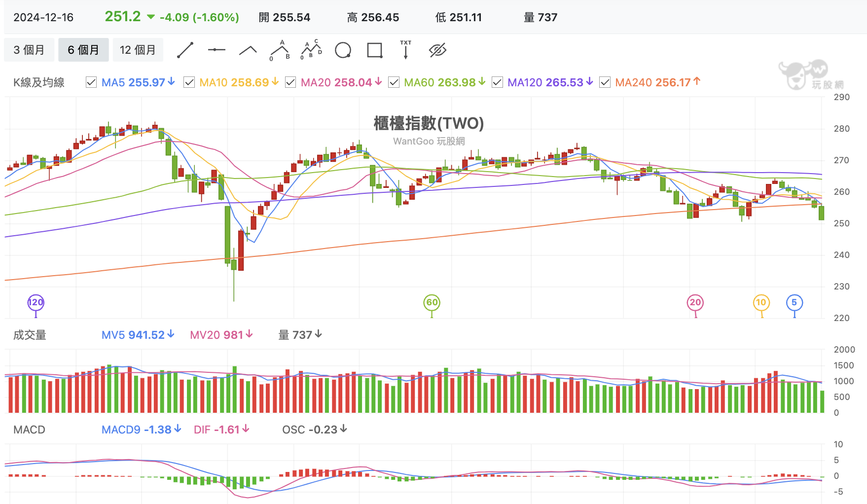The image size is (867, 504).
Task: Select the 0-A-B-C-D wave pattern tool
Action: tap(311, 50)
